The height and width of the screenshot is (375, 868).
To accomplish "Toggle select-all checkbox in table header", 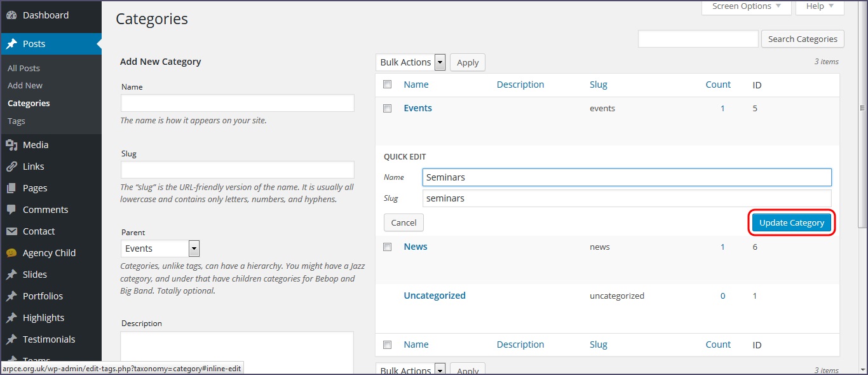I will (x=388, y=85).
